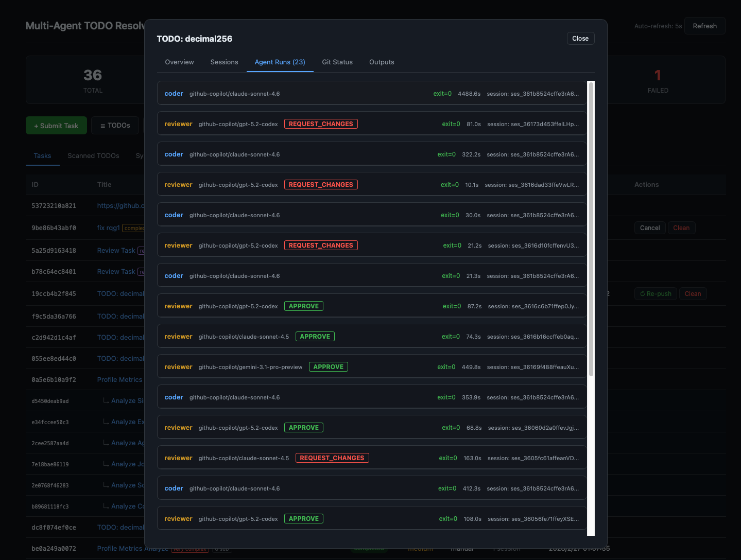Click the FAILED 1 stat card

tap(658, 80)
